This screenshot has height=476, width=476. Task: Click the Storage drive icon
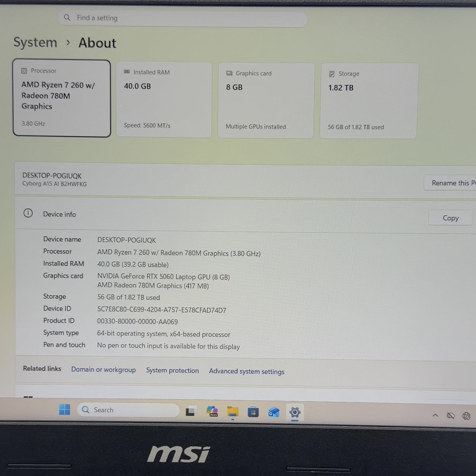(332, 74)
